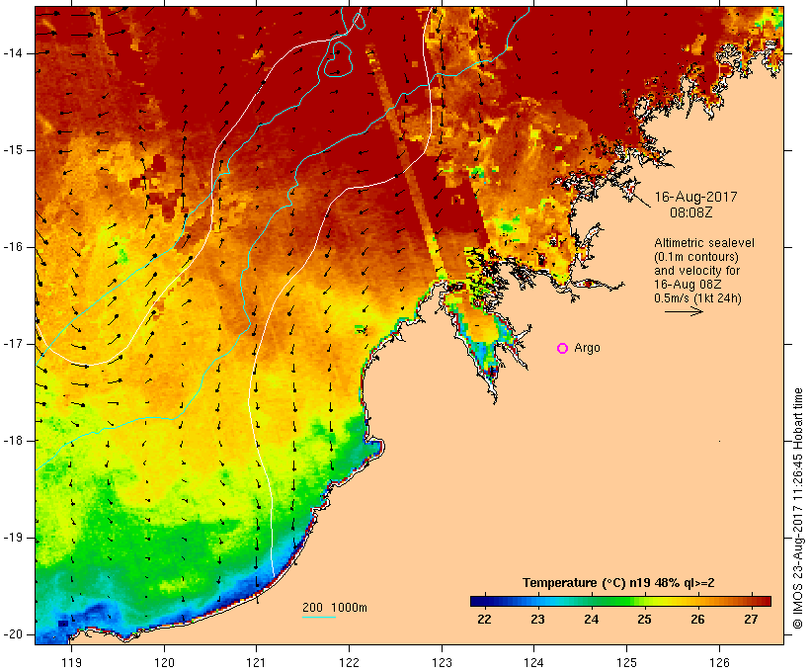The image size is (810, 672).
Task: Click the 'Altimetric sealevel' legend line
Action: [704, 243]
